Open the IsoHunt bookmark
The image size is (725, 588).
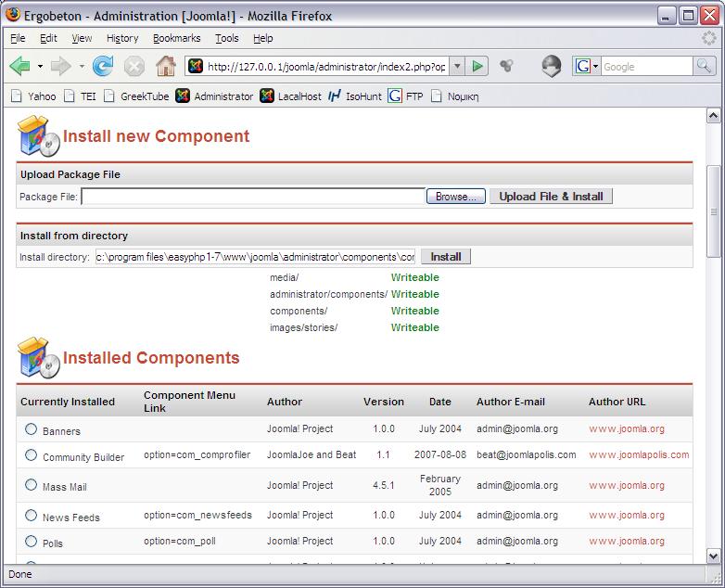click(x=355, y=96)
